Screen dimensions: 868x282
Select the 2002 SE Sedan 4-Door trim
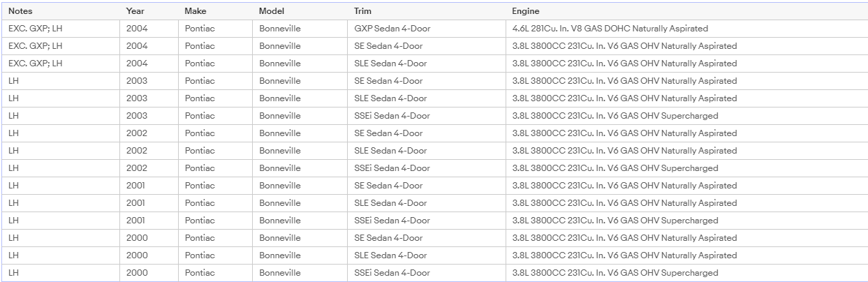[x=388, y=133]
